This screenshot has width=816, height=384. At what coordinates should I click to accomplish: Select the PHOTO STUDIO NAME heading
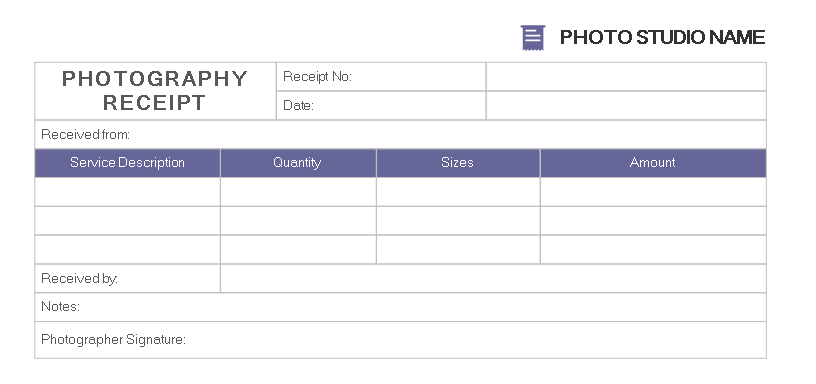coord(662,37)
